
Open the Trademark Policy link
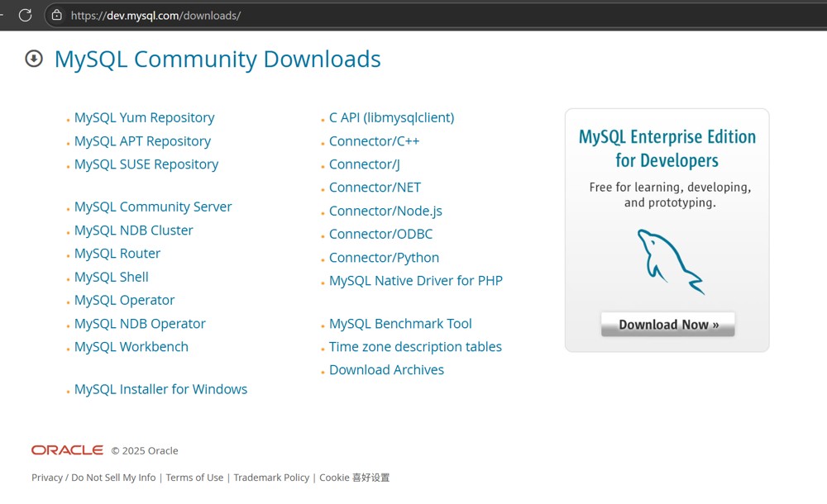click(271, 477)
